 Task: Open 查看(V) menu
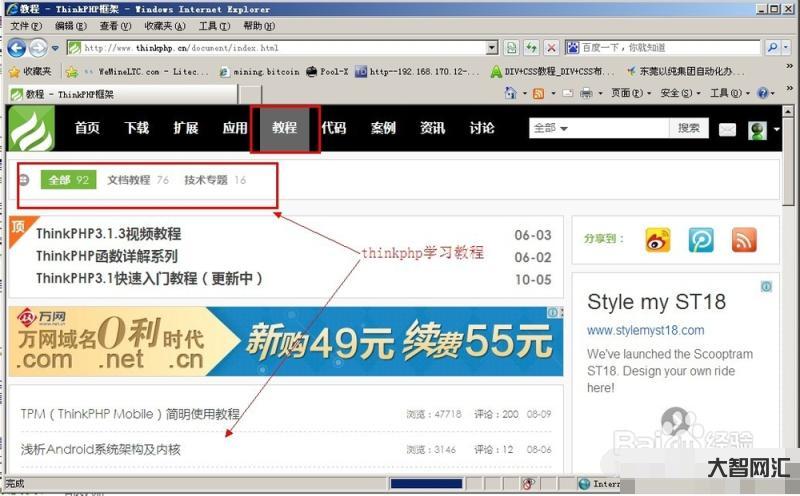(115, 26)
